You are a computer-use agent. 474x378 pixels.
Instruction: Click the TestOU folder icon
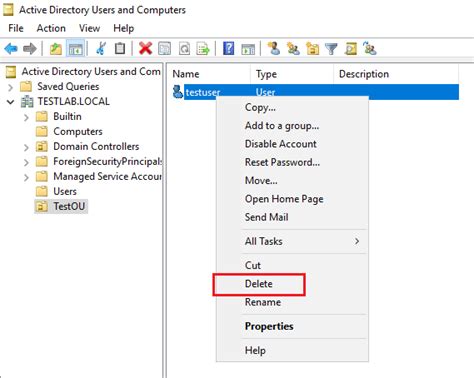click(42, 206)
